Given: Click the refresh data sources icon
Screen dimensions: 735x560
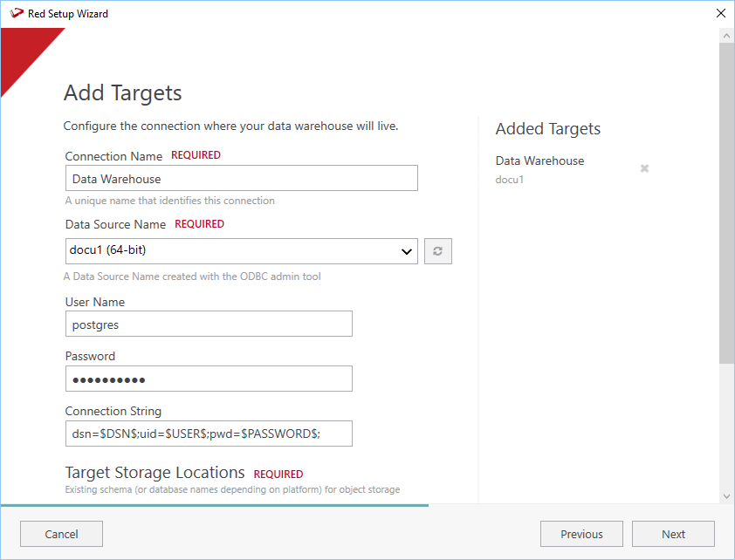Looking at the screenshot, I should coord(438,251).
